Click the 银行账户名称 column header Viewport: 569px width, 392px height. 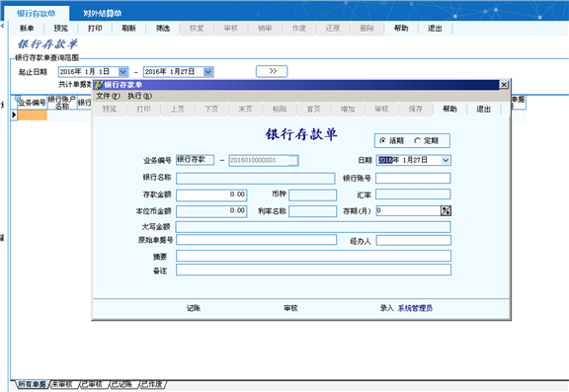pos(62,103)
